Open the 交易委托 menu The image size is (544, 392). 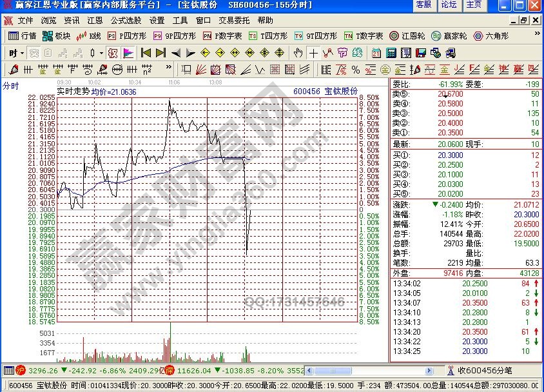pyautogui.click(x=233, y=21)
